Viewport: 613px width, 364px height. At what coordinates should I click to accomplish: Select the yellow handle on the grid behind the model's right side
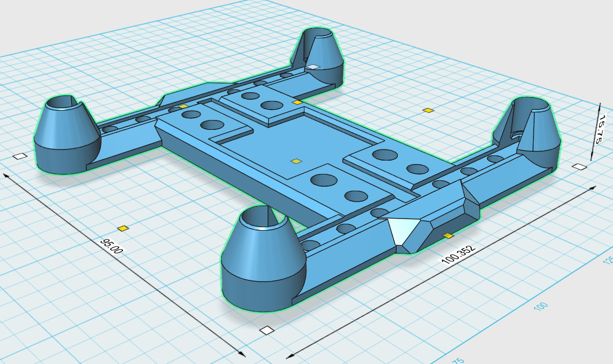pos(429,111)
